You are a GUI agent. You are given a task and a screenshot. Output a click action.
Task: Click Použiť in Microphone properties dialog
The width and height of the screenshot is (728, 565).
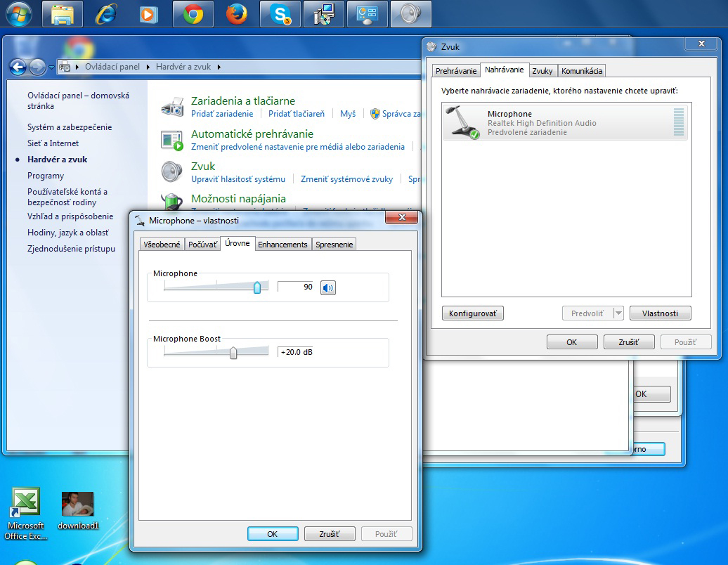point(386,534)
